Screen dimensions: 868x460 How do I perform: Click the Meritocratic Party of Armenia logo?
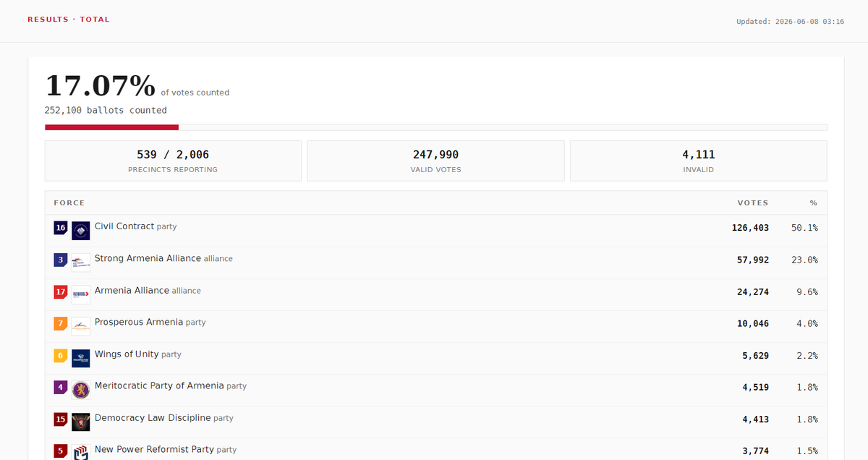(81, 390)
